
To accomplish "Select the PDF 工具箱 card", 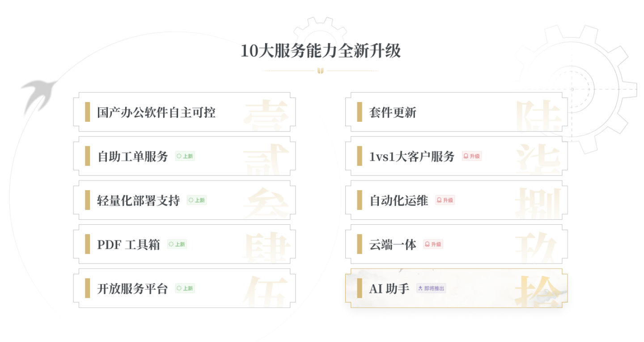I will tap(184, 244).
